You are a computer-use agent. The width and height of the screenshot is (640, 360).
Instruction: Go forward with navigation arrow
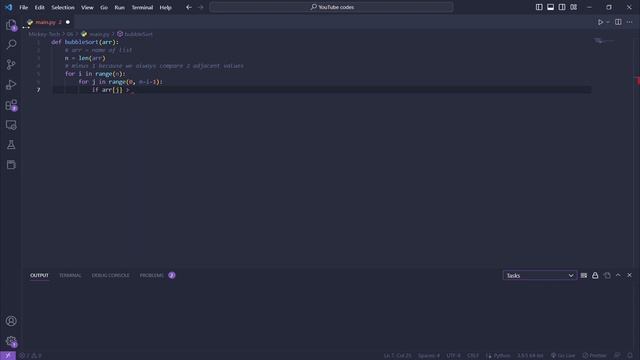pos(200,7)
